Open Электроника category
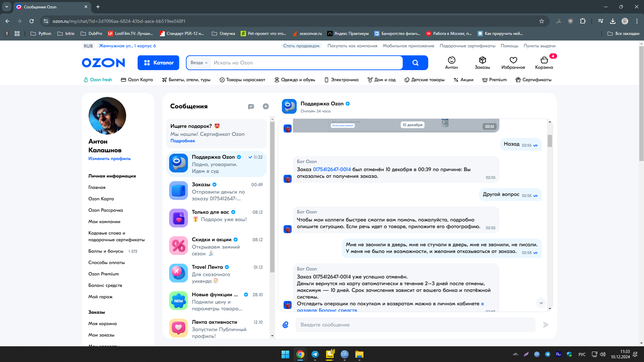This screenshot has width=644, height=362. pyautogui.click(x=341, y=80)
